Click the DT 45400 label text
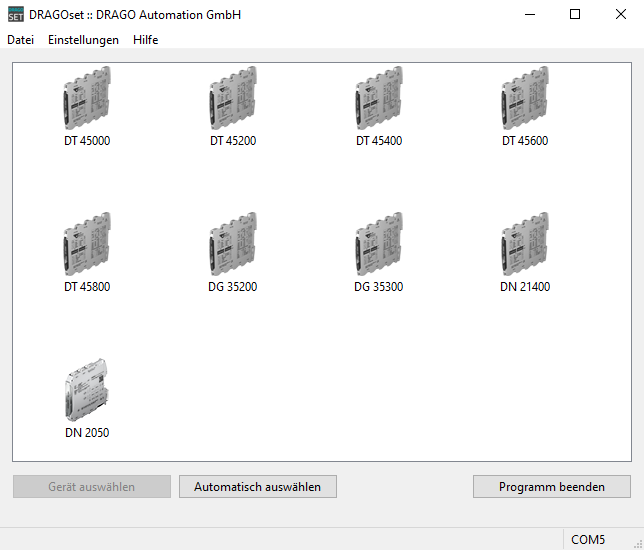This screenshot has height=550, width=644. (379, 141)
